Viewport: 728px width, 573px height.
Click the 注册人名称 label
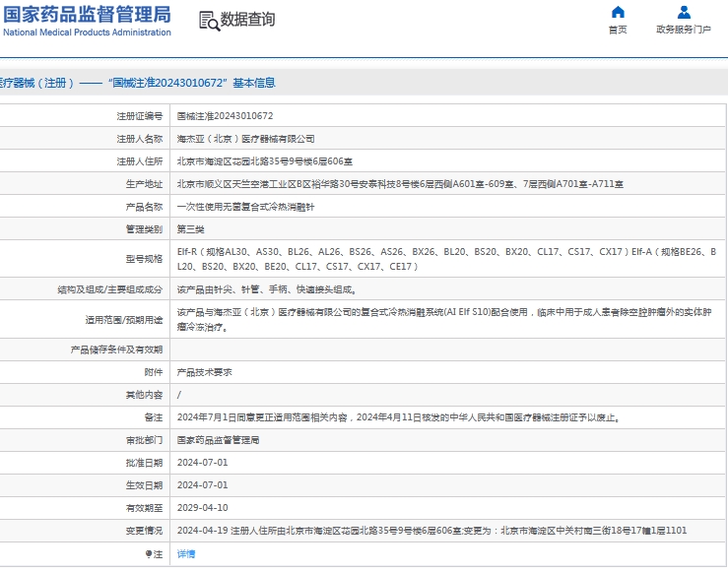point(139,139)
